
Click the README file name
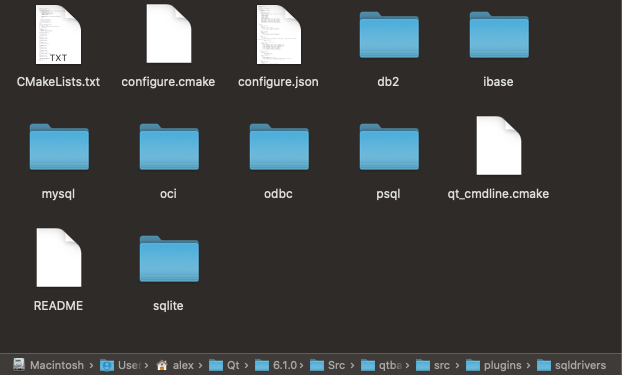[58, 306]
